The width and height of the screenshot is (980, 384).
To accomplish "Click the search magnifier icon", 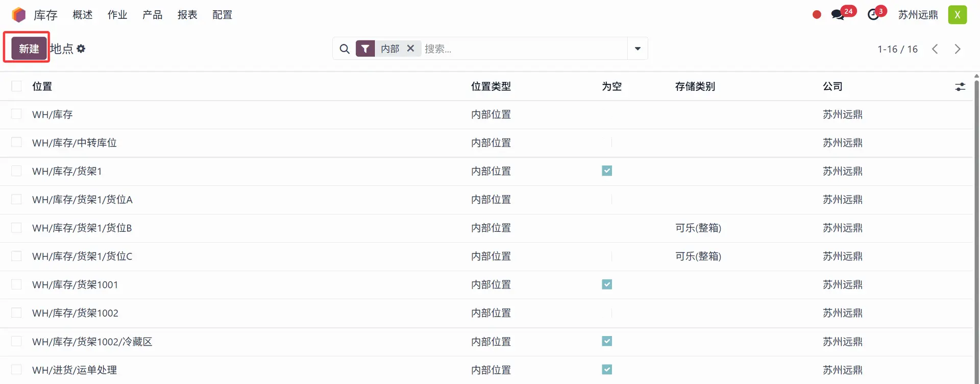I will [x=345, y=49].
